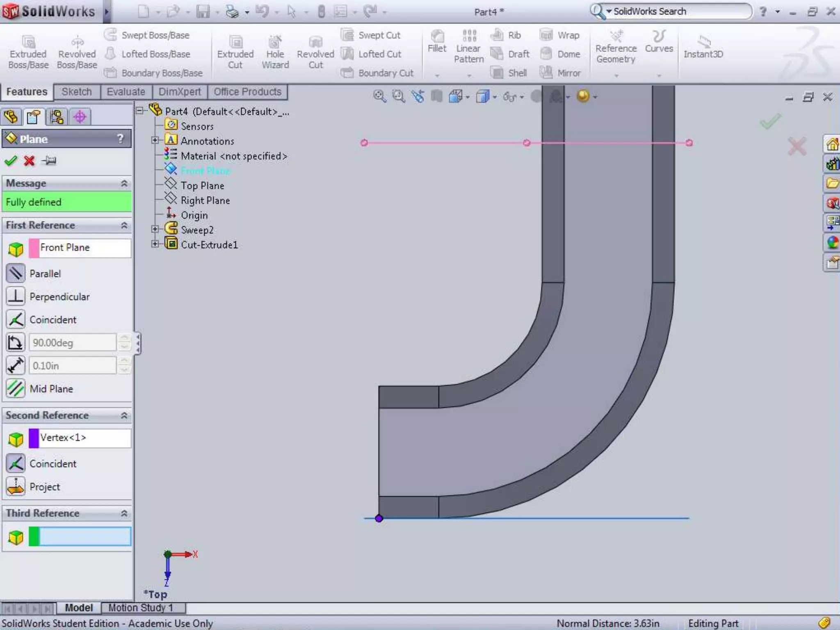
Task: Open the Evaluate tab
Action: (126, 91)
